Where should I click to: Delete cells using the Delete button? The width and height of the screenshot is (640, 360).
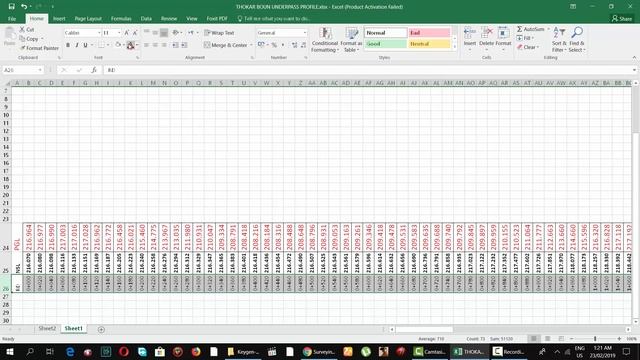point(486,39)
